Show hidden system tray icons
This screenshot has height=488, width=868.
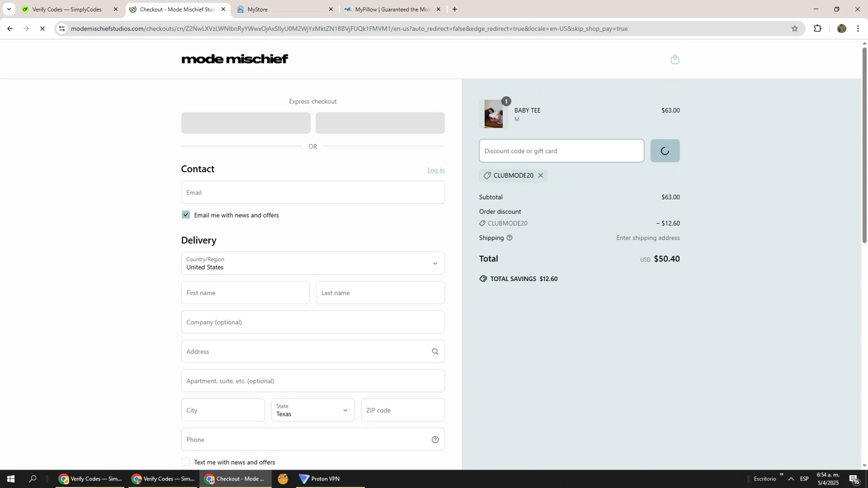pyautogui.click(x=791, y=479)
